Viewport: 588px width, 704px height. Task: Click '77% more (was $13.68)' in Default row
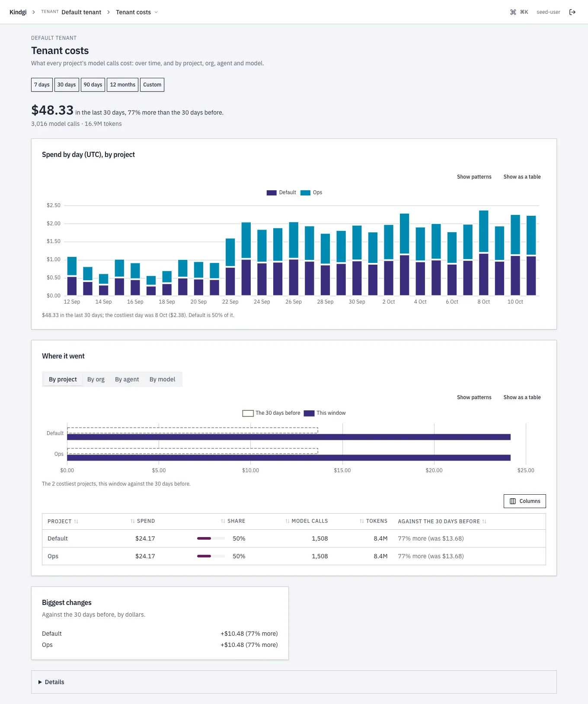click(x=431, y=538)
